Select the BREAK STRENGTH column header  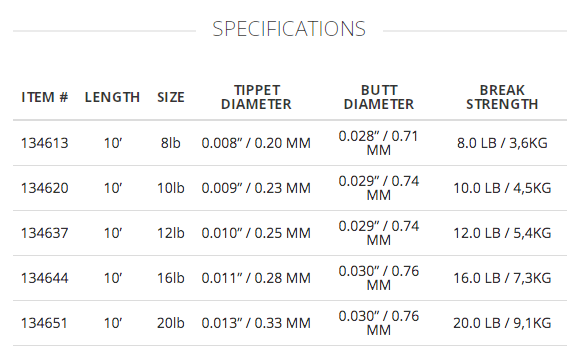tap(502, 97)
